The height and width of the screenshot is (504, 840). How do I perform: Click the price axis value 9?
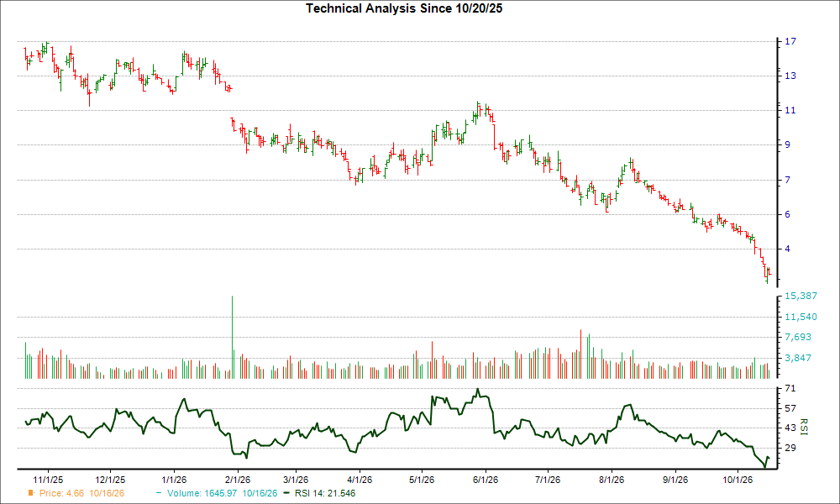[x=788, y=144]
